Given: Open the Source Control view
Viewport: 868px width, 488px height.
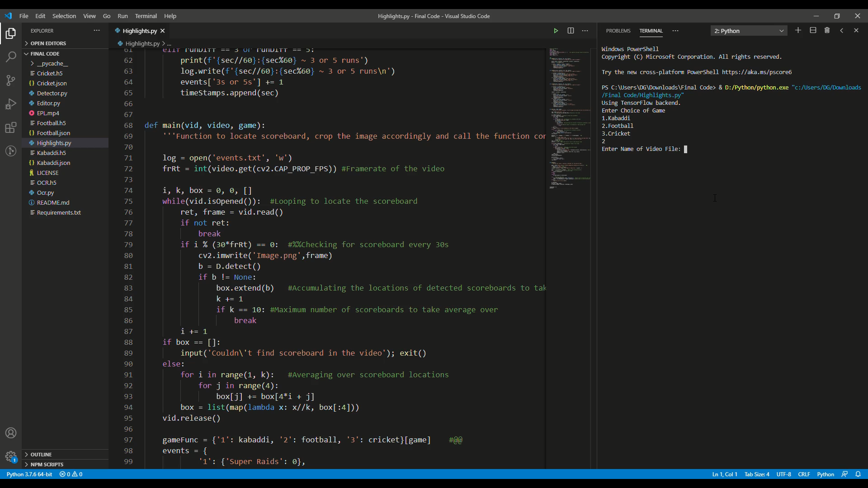Looking at the screenshot, I should point(11,80).
